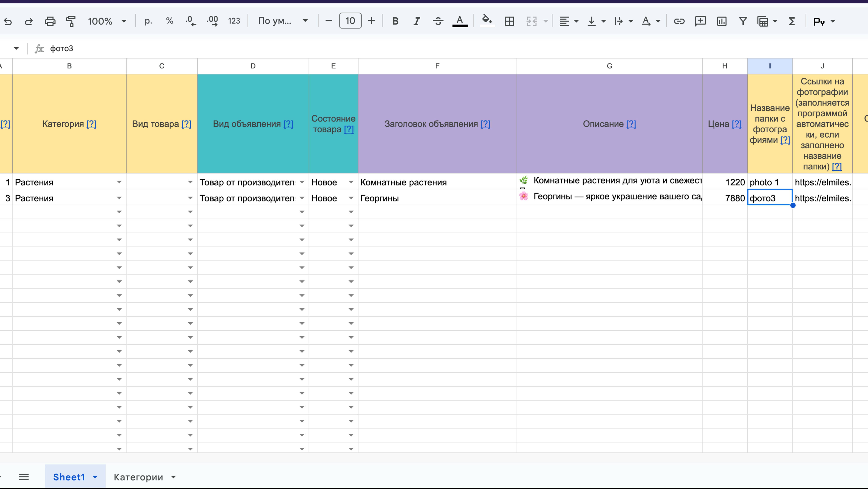Open help link in Вид объявления header
This screenshot has width=868, height=489.
pyautogui.click(x=288, y=124)
